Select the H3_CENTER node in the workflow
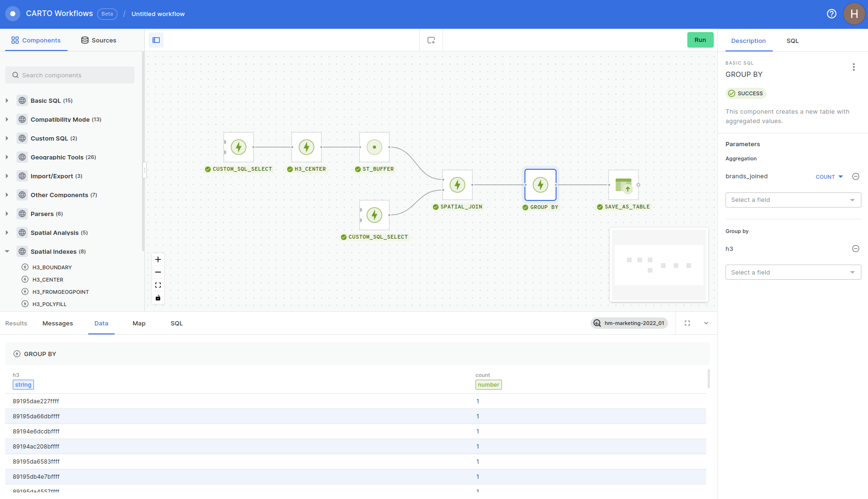 [x=306, y=147]
